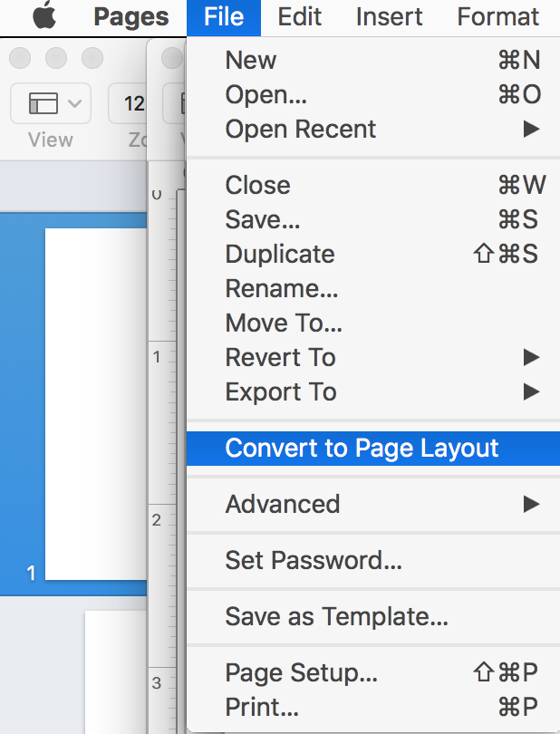
Task: Choose New from File menu
Action: tap(251, 61)
